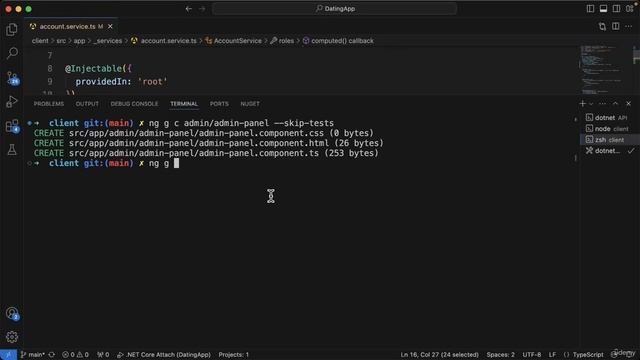Open Source Control view with pending changes
640x360 pixels.
tap(12, 78)
